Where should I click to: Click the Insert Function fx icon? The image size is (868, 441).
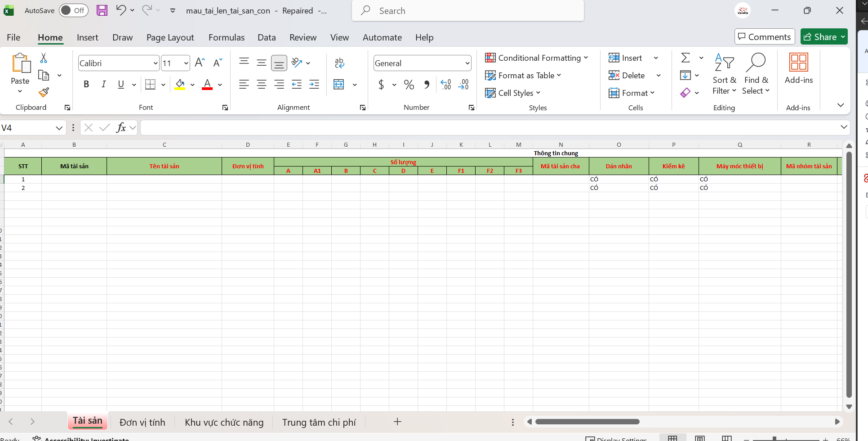[x=121, y=128]
